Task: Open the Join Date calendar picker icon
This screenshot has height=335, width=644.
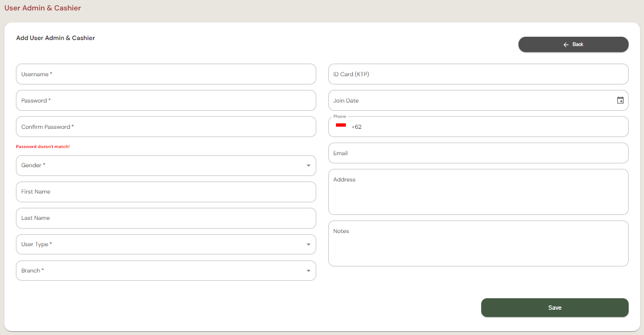Action: coord(620,100)
